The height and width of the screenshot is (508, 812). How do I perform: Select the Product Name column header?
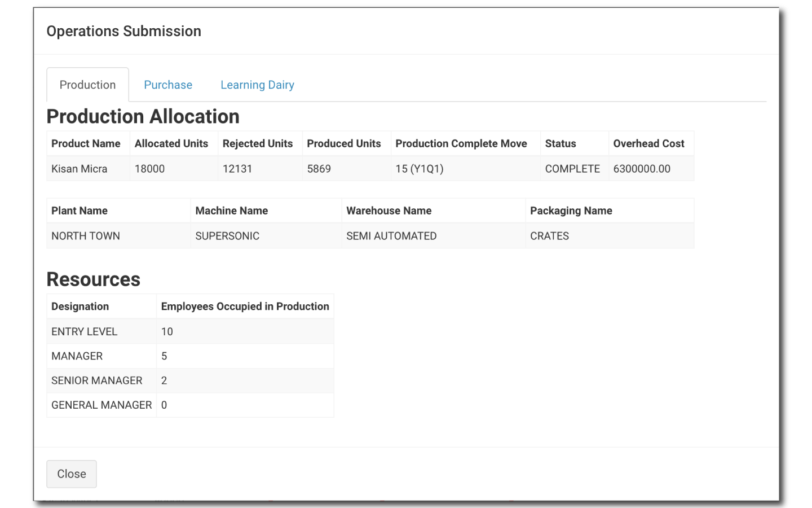click(85, 143)
